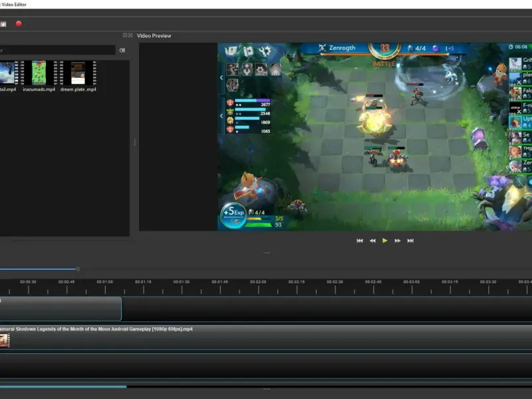532x399 pixels.
Task: Click the video preview image
Action: [375, 137]
